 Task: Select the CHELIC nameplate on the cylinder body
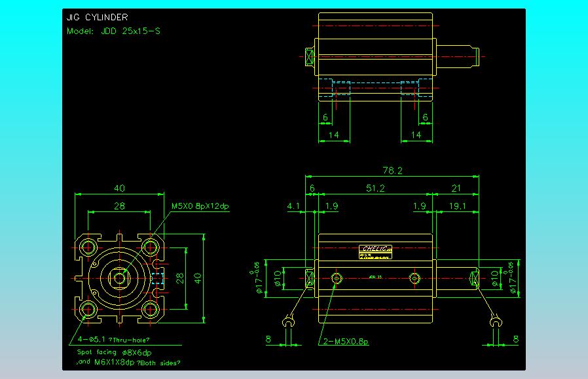pos(375,252)
